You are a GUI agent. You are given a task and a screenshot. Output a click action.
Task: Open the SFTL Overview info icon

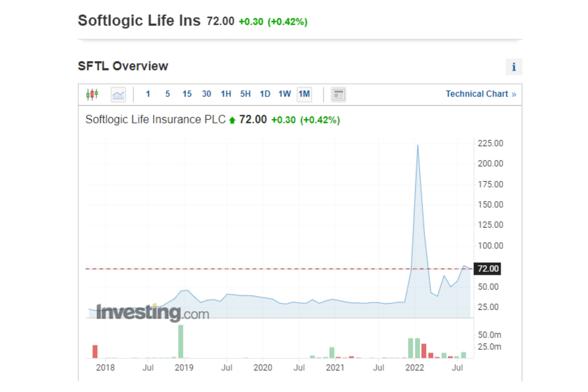coord(514,67)
